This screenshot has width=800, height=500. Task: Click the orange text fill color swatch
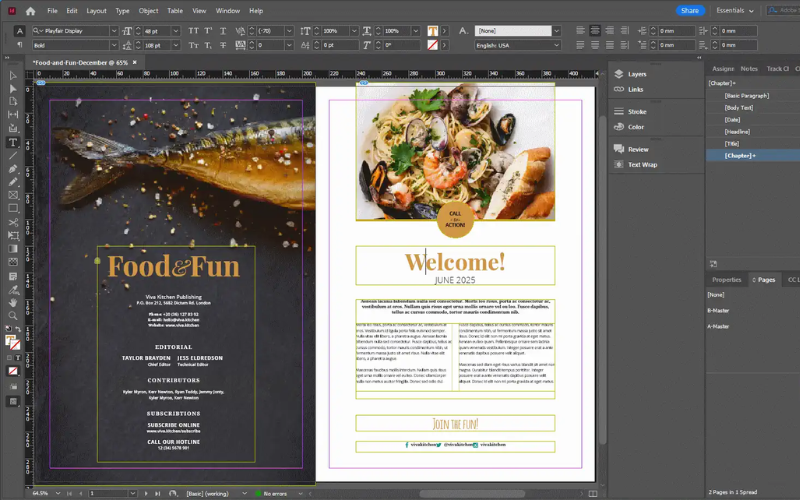tap(433, 31)
